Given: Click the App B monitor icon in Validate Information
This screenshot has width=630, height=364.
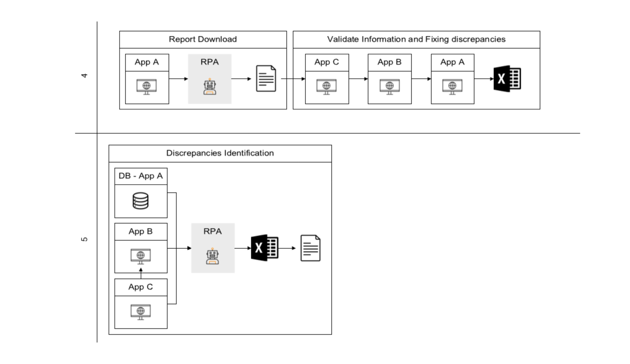Looking at the screenshot, I should (390, 87).
